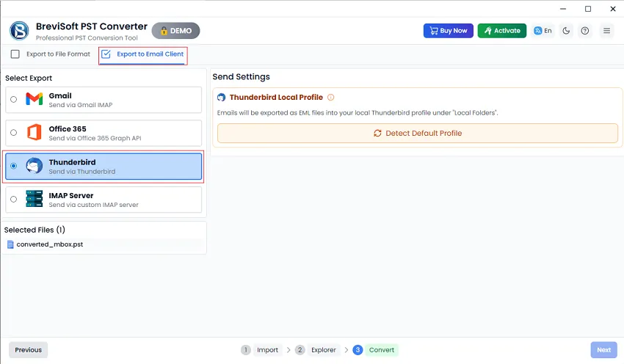The image size is (624, 364).
Task: Click Detect Default Profile button
Action: (418, 134)
